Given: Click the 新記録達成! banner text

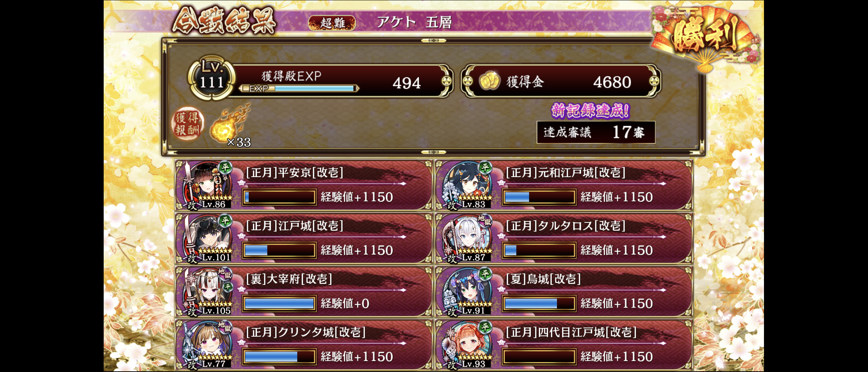Looking at the screenshot, I should click(x=591, y=111).
